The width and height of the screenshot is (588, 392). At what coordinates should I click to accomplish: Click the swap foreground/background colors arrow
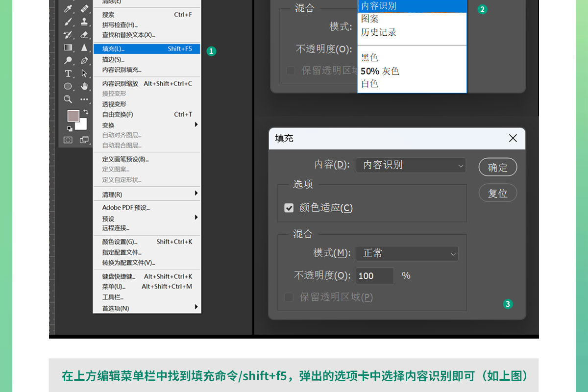[86, 112]
